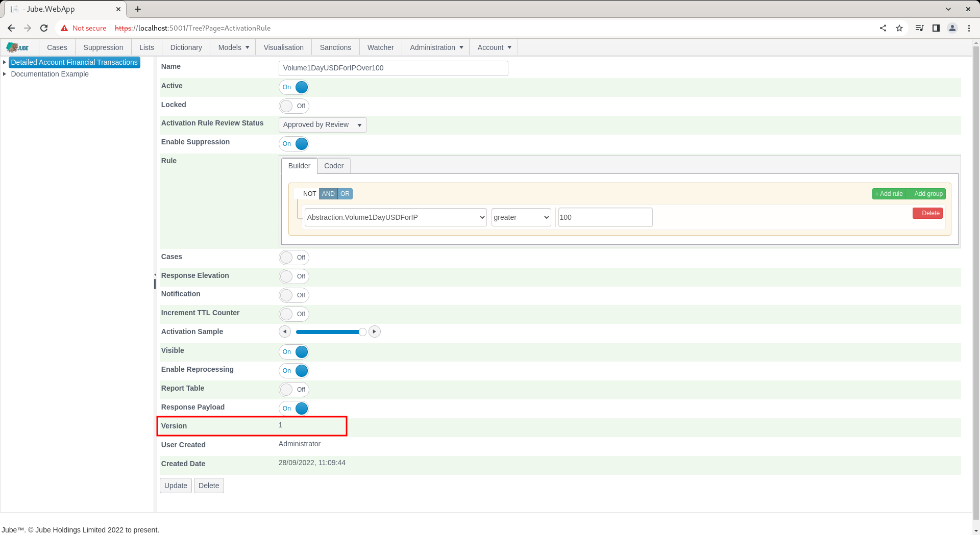The width and height of the screenshot is (980, 535).
Task: Toggle the Enable Reprocessing switch
Action: 294,371
